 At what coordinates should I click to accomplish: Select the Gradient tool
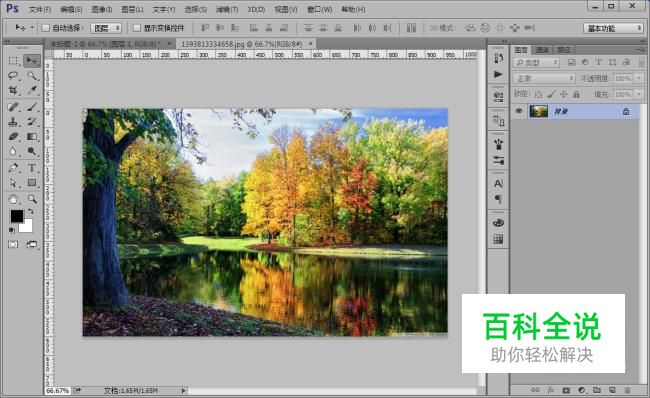[x=32, y=136]
